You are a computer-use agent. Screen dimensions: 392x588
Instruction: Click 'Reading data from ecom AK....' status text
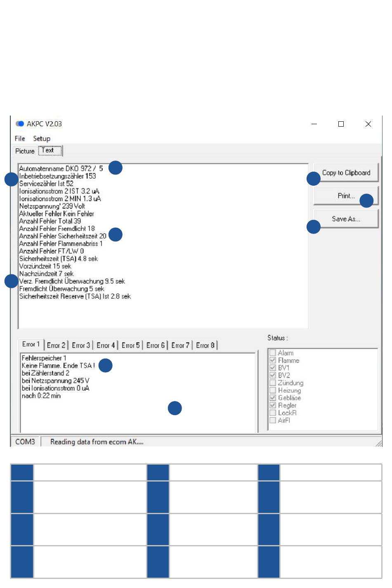[97, 442]
